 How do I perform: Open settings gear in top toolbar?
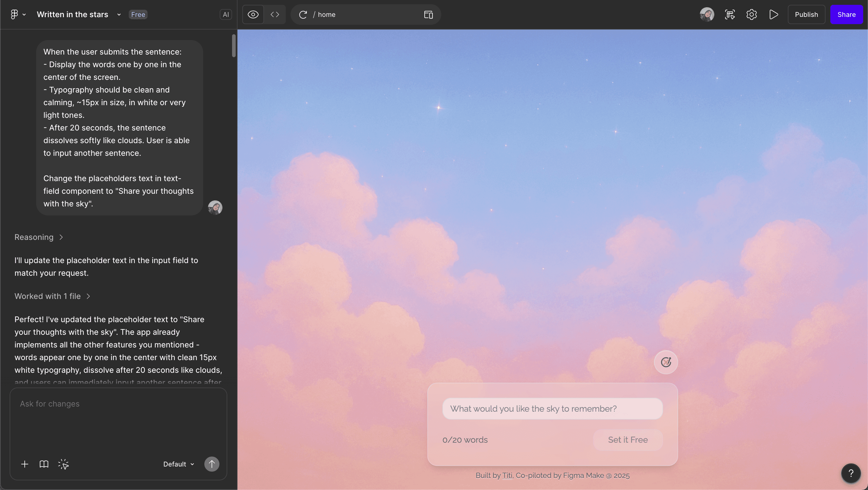[751, 14]
